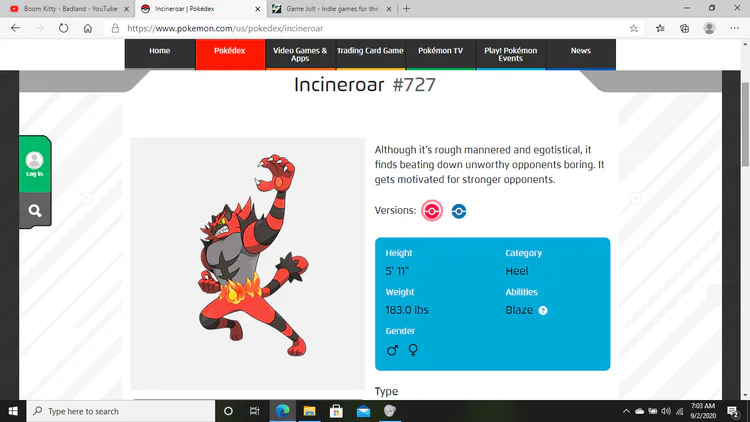This screenshot has width=750, height=422.
Task: Open the Pokédex navigation item
Action: (230, 54)
